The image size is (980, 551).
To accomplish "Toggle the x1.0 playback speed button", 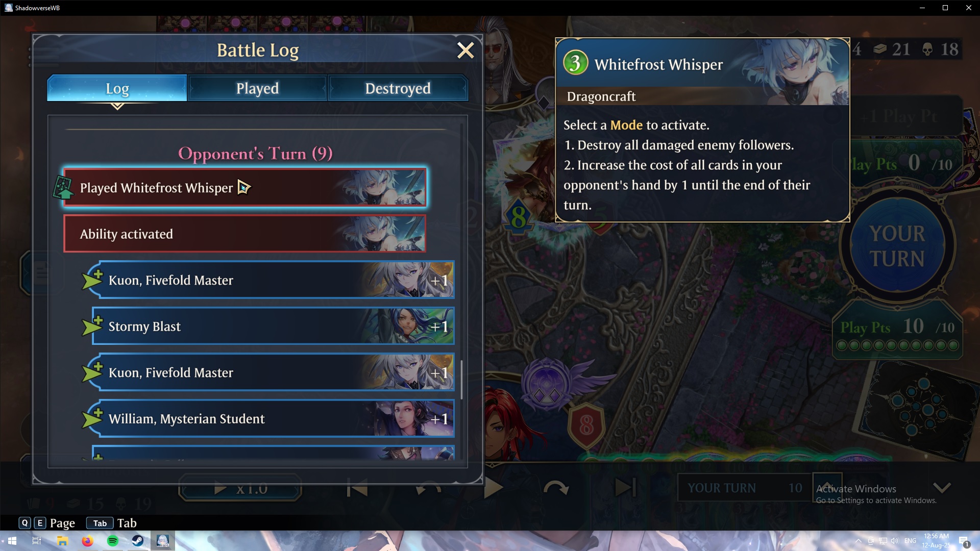I will [240, 489].
